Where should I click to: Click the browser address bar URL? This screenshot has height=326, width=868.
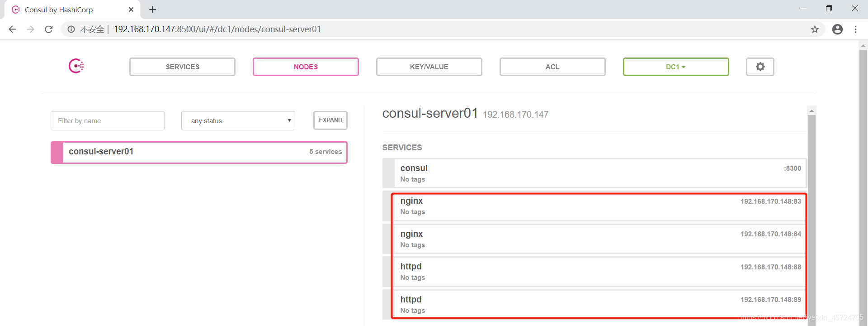(217, 29)
